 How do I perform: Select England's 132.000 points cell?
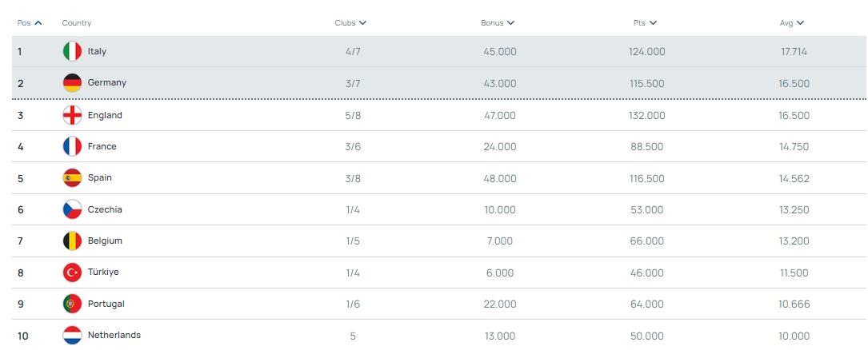point(646,116)
